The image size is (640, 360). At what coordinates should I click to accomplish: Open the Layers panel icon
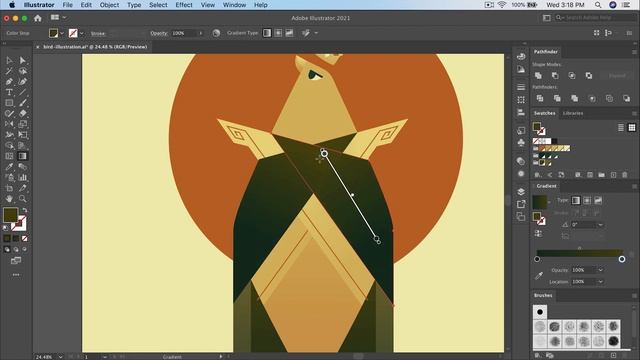[521, 191]
